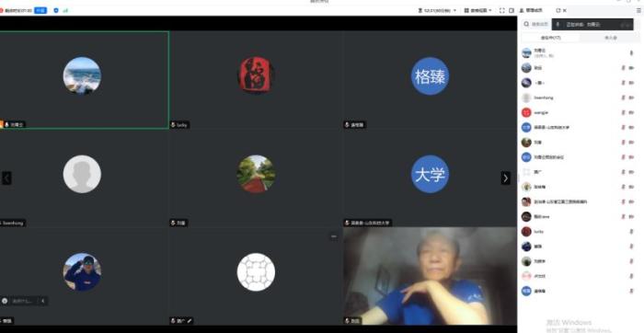Check the green network signal indicator
This screenshot has width=644, height=333.
tap(65, 10)
